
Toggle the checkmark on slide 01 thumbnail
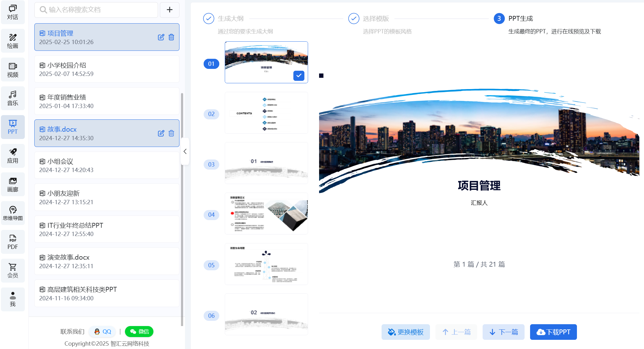click(299, 75)
